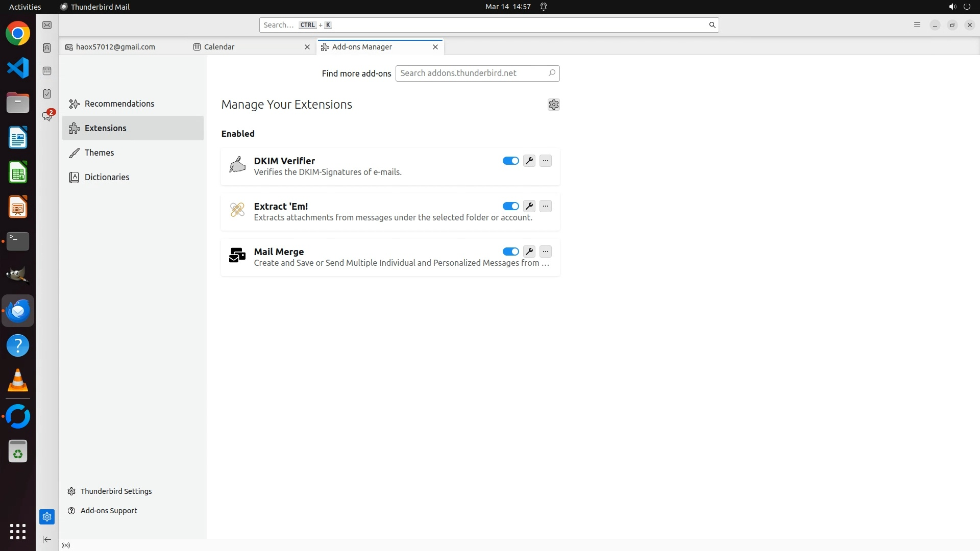Open Mail Merge options wrench icon

pyautogui.click(x=529, y=252)
